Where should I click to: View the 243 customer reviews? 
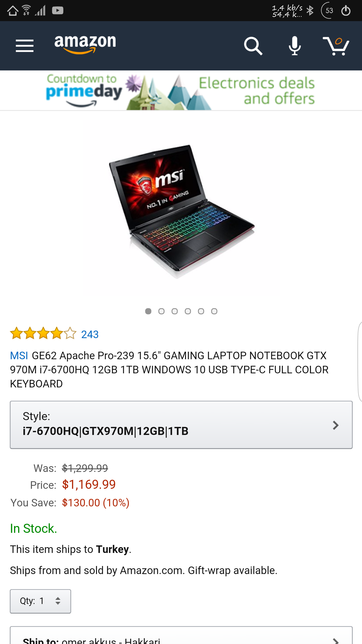pyautogui.click(x=90, y=334)
